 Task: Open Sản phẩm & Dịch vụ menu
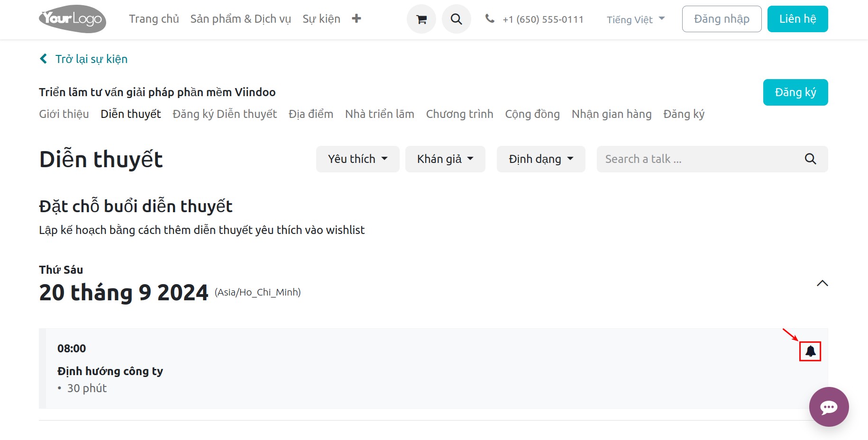241,19
